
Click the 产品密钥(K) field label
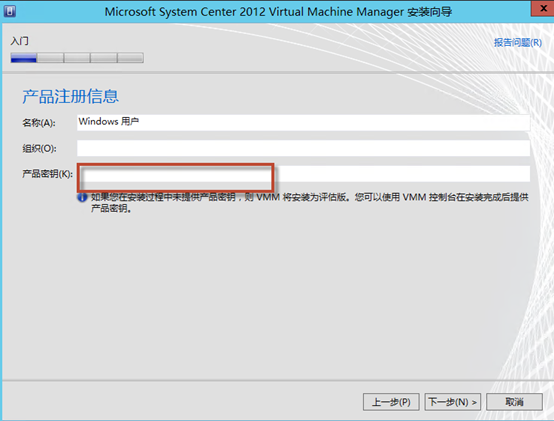pyautogui.click(x=47, y=174)
